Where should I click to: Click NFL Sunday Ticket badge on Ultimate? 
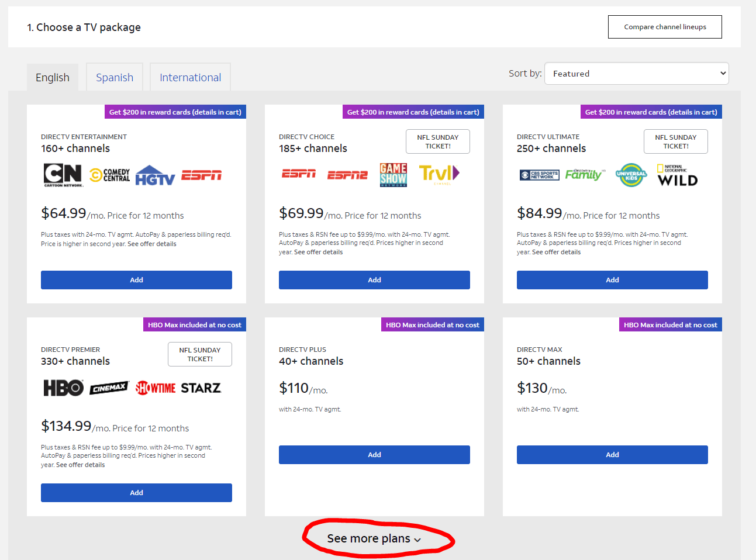(x=676, y=141)
